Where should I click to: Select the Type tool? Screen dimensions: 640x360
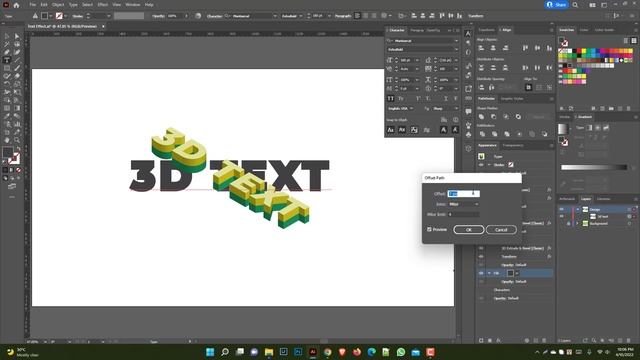[x=7, y=60]
